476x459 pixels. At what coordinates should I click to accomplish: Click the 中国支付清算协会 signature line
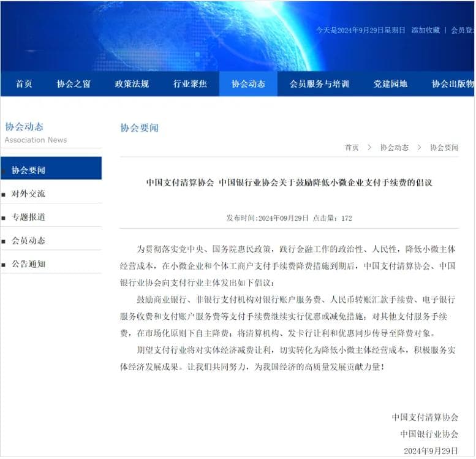[425, 417]
